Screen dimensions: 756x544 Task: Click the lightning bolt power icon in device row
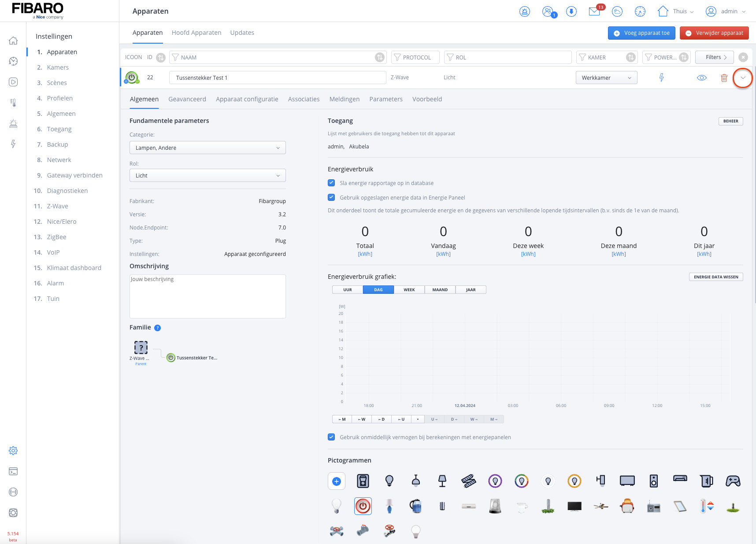[x=661, y=78]
